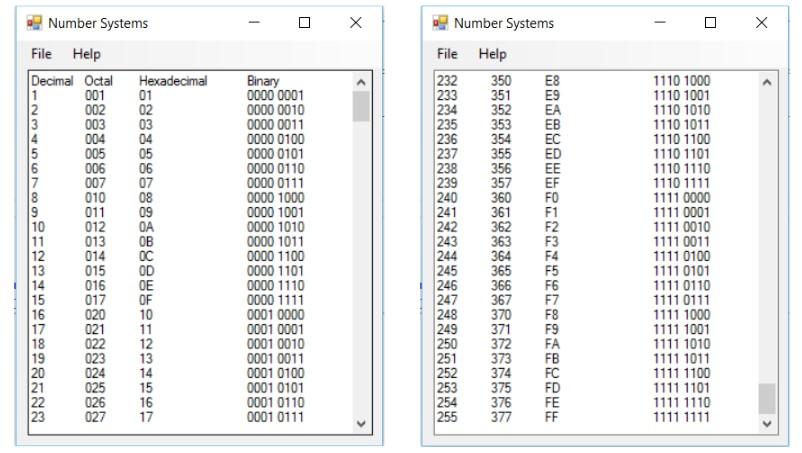Select binary value 1111 0000
The width and height of the screenshot is (802, 453).
tap(681, 198)
